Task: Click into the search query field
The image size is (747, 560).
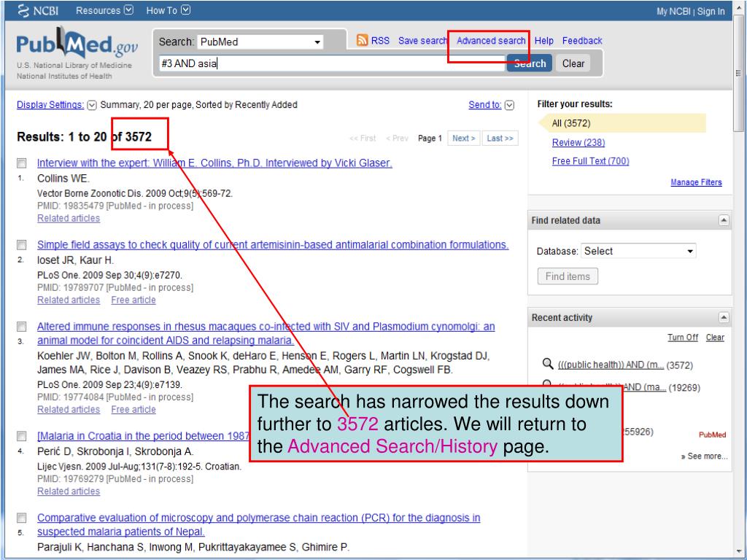Action: (x=332, y=63)
